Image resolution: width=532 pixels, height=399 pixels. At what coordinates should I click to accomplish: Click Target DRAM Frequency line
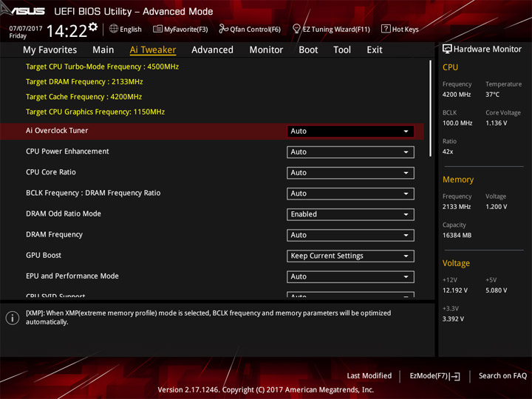(84, 82)
